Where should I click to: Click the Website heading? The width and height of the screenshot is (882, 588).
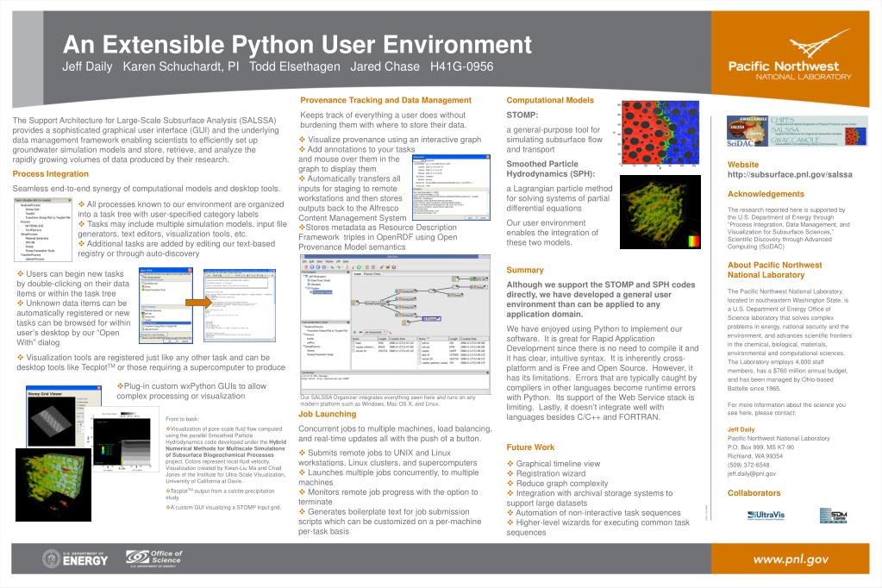click(742, 165)
